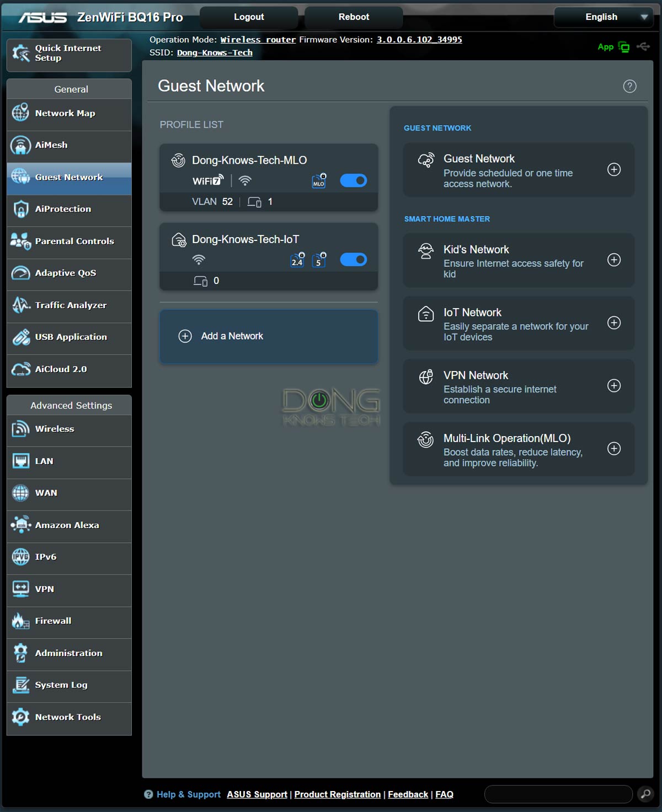Click ZenWiFi BQ16 Pro title
The width and height of the screenshot is (662, 812).
click(130, 17)
